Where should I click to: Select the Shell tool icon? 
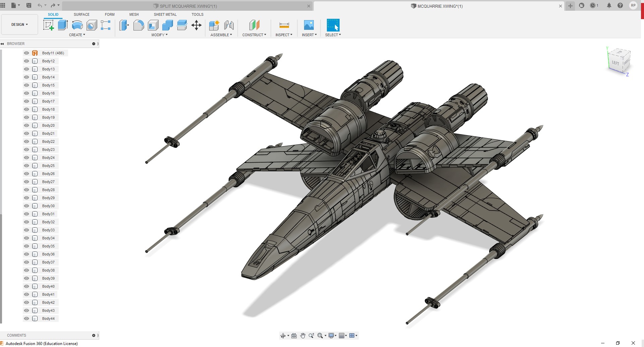153,25
